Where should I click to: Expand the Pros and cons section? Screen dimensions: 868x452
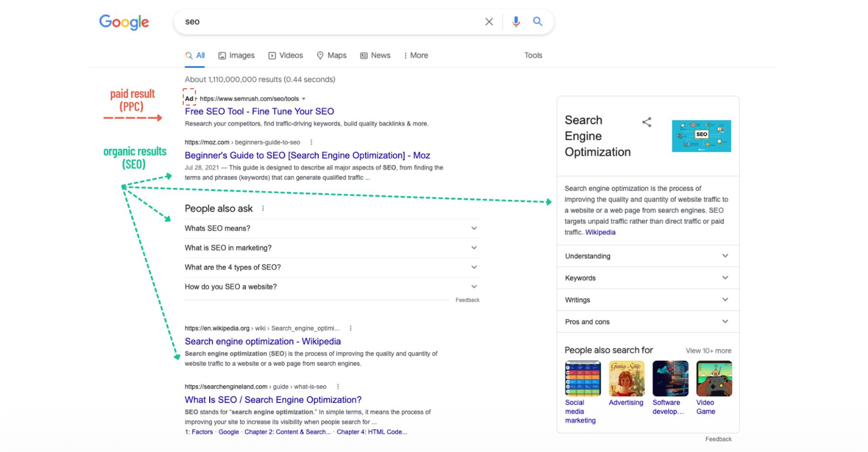point(725,322)
